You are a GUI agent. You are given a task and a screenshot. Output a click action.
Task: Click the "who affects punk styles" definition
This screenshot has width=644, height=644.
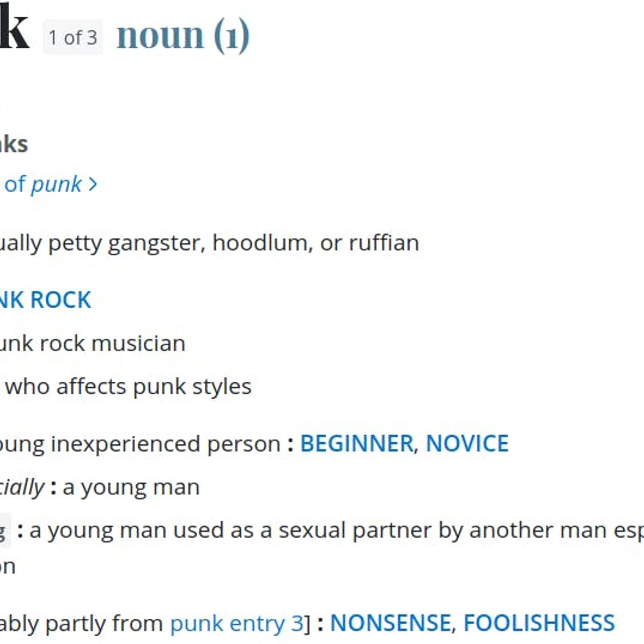[x=128, y=386]
